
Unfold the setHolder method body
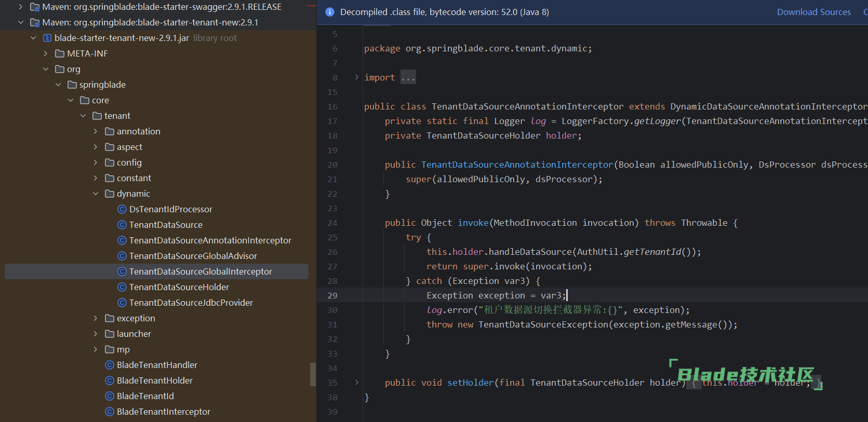(357, 383)
